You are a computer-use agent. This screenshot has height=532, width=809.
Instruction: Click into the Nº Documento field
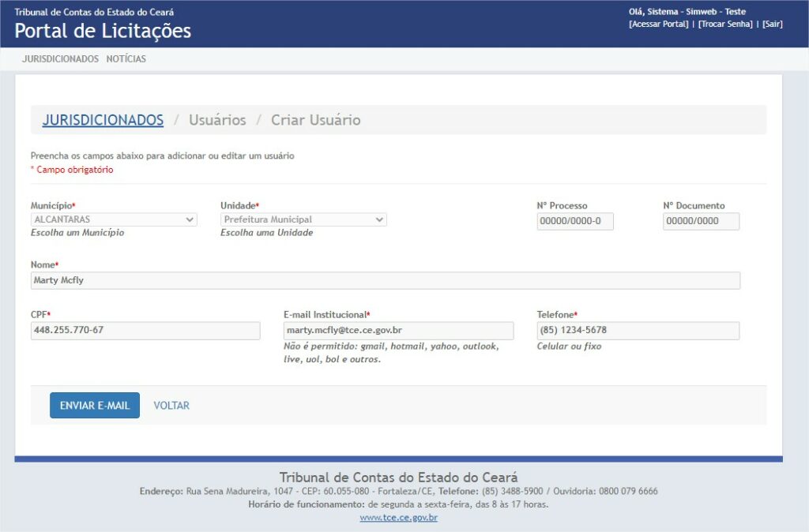click(x=701, y=221)
